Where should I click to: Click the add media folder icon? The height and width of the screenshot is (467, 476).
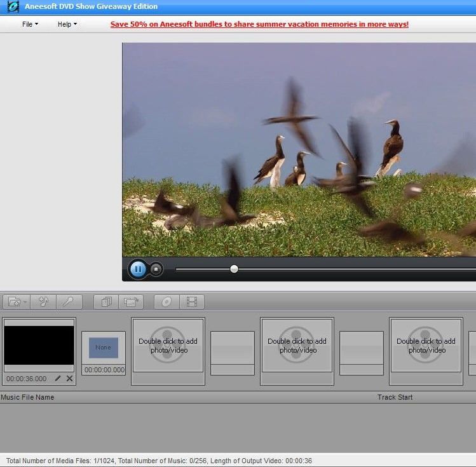(x=13, y=302)
